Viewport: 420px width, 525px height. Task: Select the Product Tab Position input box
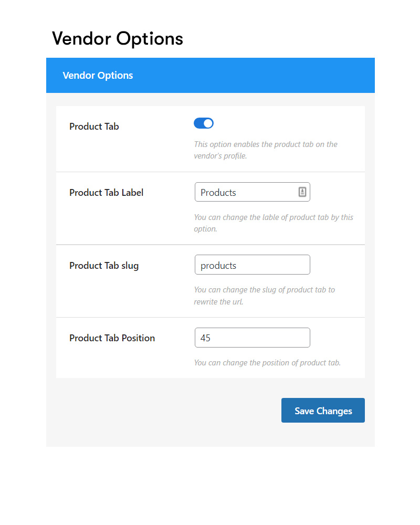pos(252,338)
